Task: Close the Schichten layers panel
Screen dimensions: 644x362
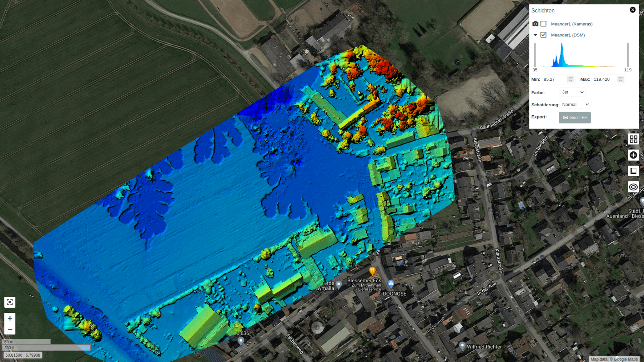Action: pyautogui.click(x=633, y=10)
